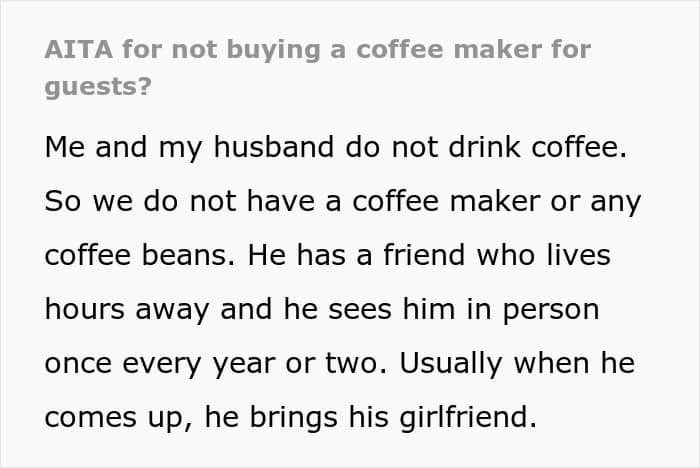
Task: Click the word 'brings' in the last line
Action: (293, 418)
